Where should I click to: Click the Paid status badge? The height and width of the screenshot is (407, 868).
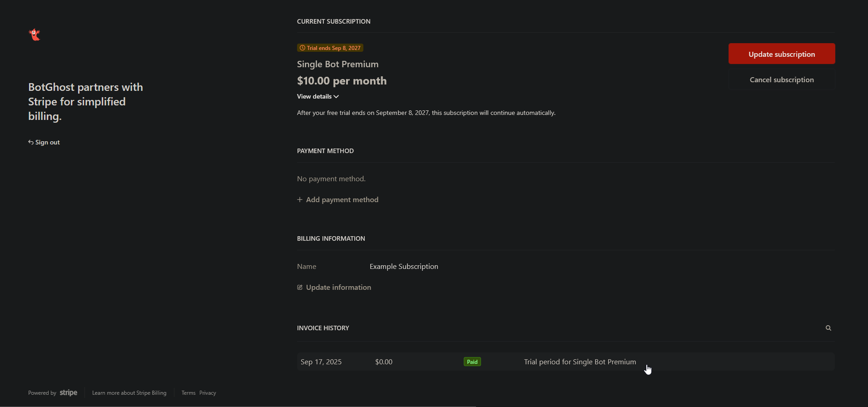[x=472, y=362]
